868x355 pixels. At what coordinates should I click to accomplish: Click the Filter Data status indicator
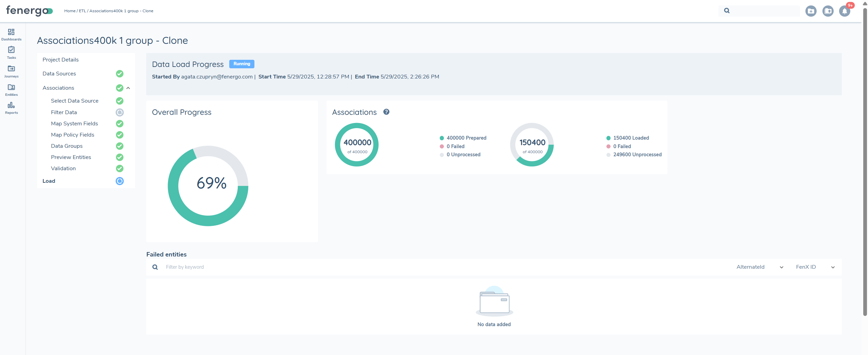(120, 112)
